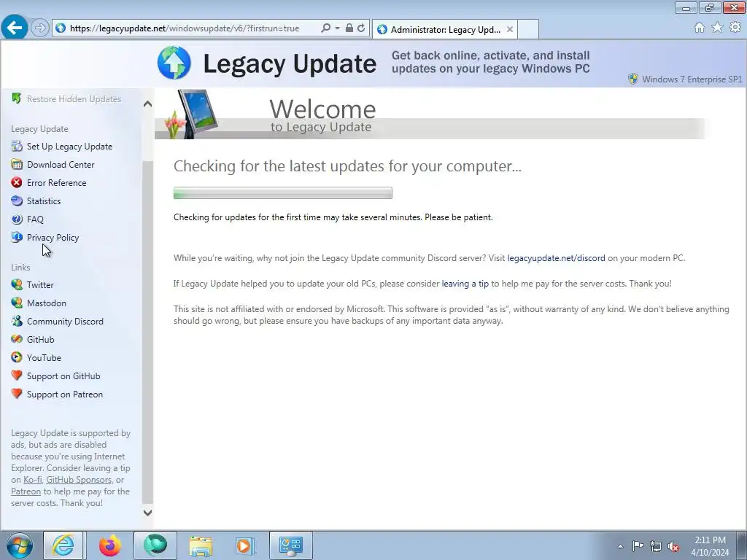Open Windows Media Player taskbar icon

pyautogui.click(x=245, y=545)
